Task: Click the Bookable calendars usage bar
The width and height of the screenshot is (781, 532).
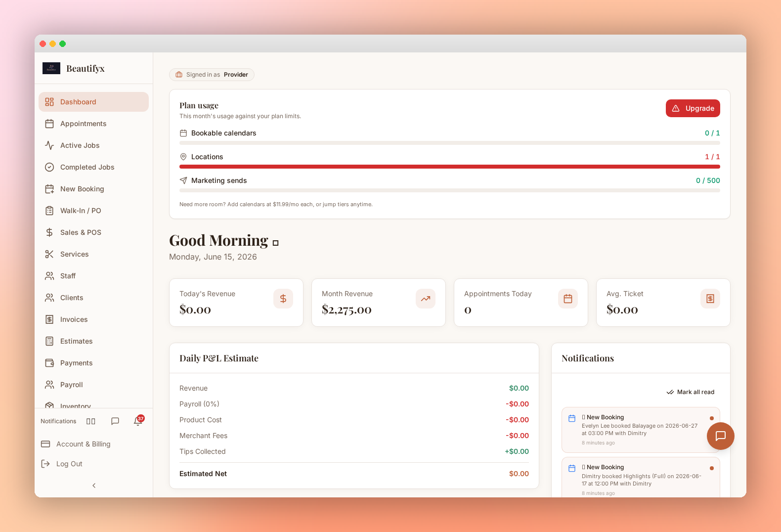Action: [450, 143]
